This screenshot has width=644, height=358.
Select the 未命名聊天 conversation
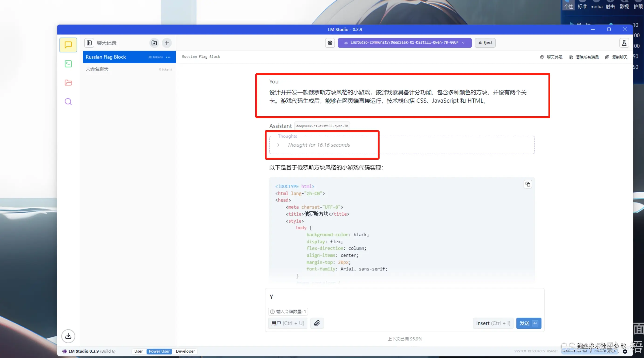pos(97,69)
